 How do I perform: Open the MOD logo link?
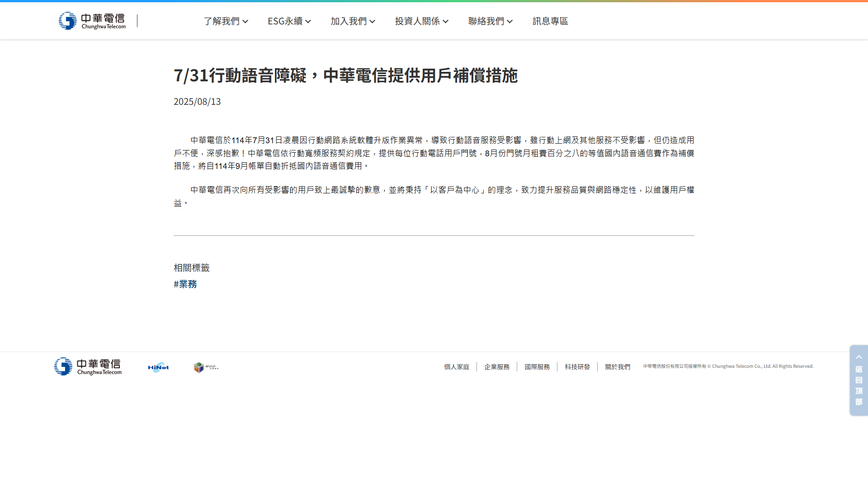coord(206,367)
